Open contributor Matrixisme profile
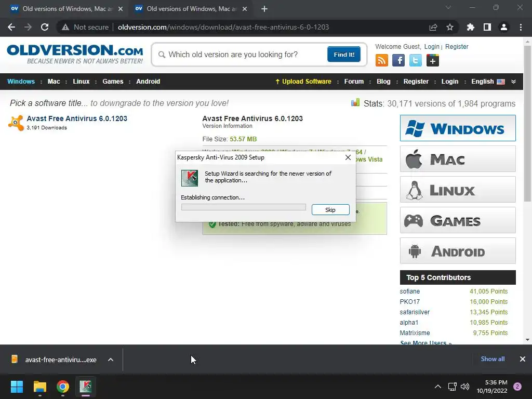Viewport: 532px width, 399px height. point(415,333)
